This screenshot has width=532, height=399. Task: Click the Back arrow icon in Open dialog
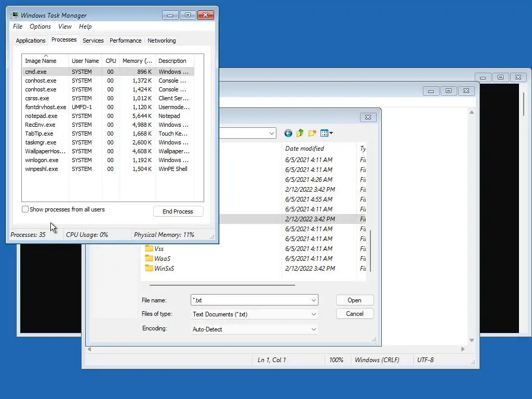pos(288,134)
